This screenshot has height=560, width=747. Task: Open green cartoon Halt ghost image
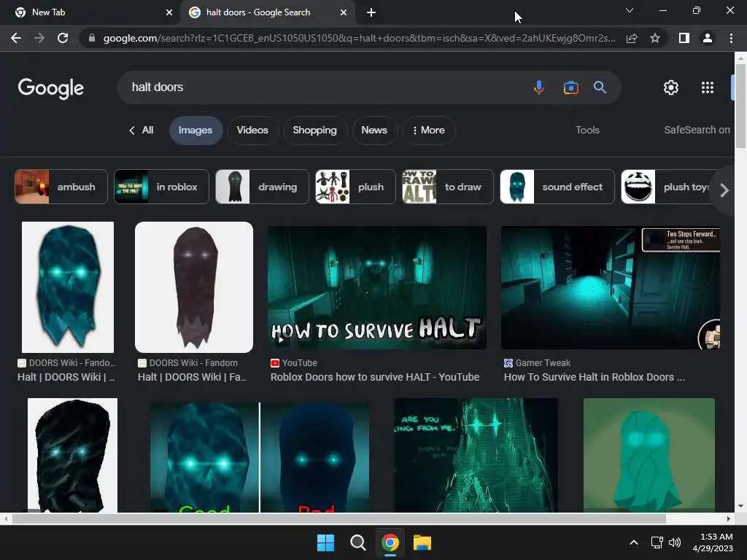point(649,455)
